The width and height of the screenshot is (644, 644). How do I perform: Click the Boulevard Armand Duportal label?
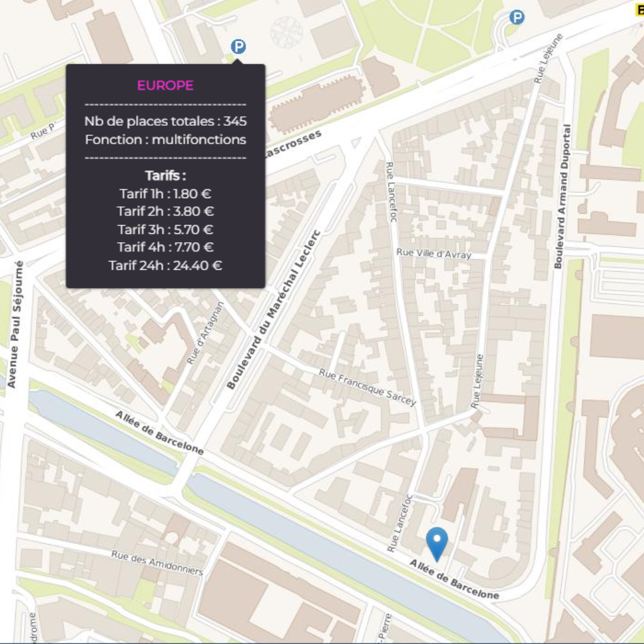click(562, 196)
